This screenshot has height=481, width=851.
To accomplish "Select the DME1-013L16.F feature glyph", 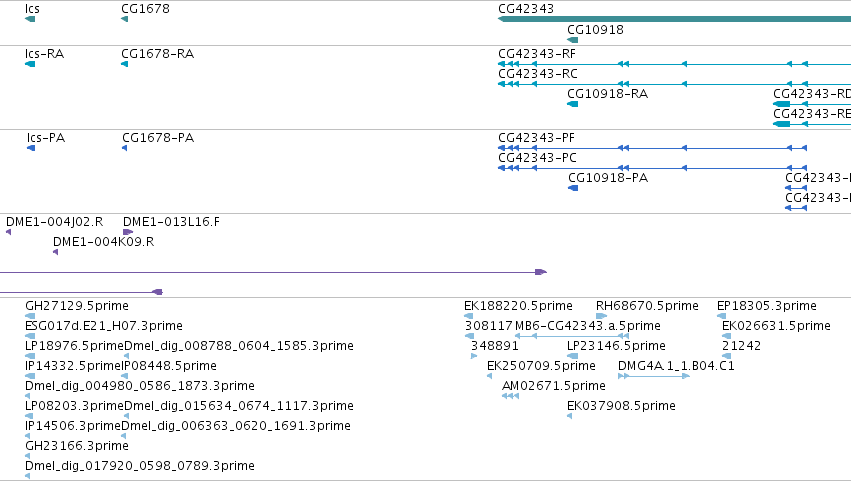I will pyautogui.click(x=127, y=232).
